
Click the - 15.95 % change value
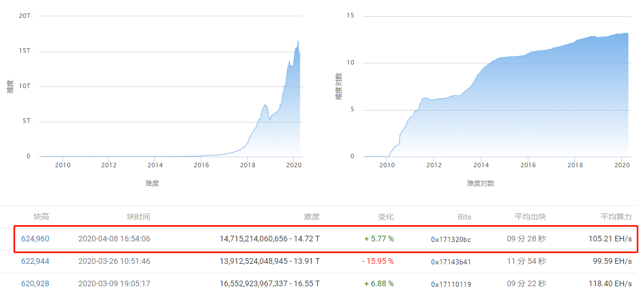(x=377, y=261)
